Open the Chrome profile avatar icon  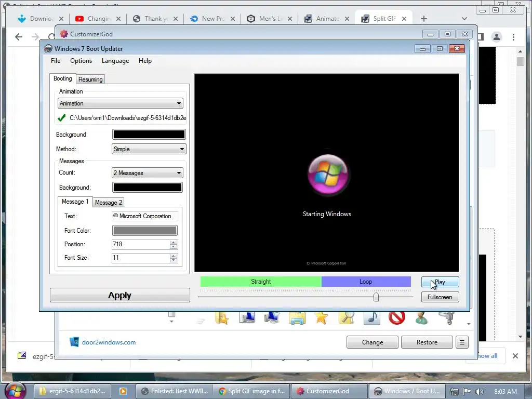click(496, 37)
